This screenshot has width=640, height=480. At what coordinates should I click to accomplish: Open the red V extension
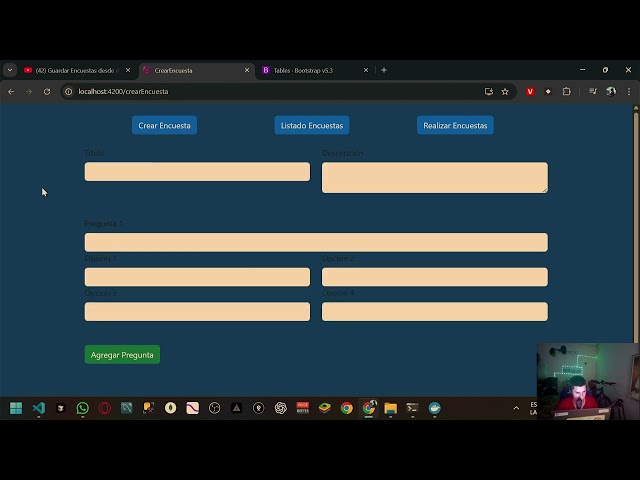point(530,92)
